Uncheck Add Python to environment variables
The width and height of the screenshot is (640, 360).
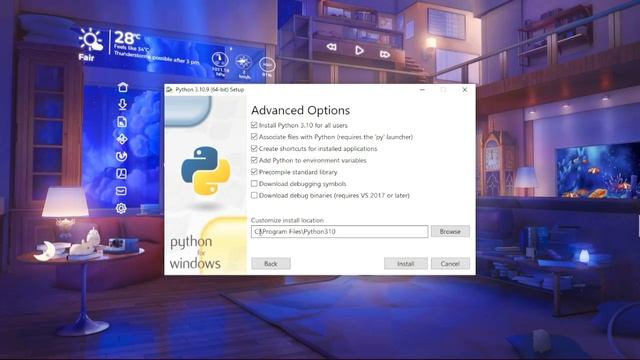click(254, 160)
